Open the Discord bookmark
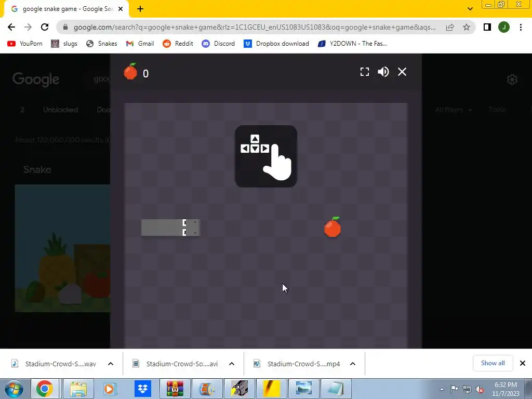532x399 pixels. pyautogui.click(x=218, y=44)
